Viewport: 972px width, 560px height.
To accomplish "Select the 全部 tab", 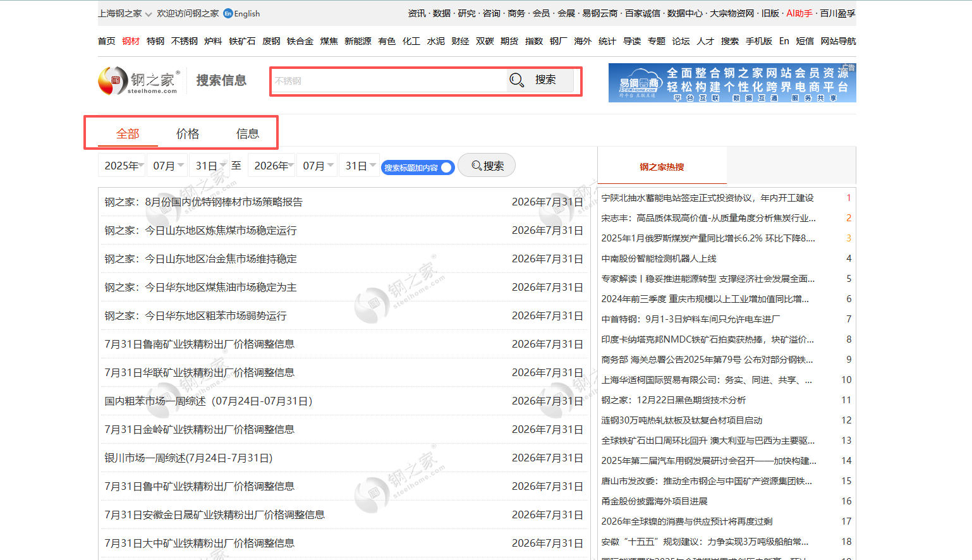I will (x=128, y=134).
